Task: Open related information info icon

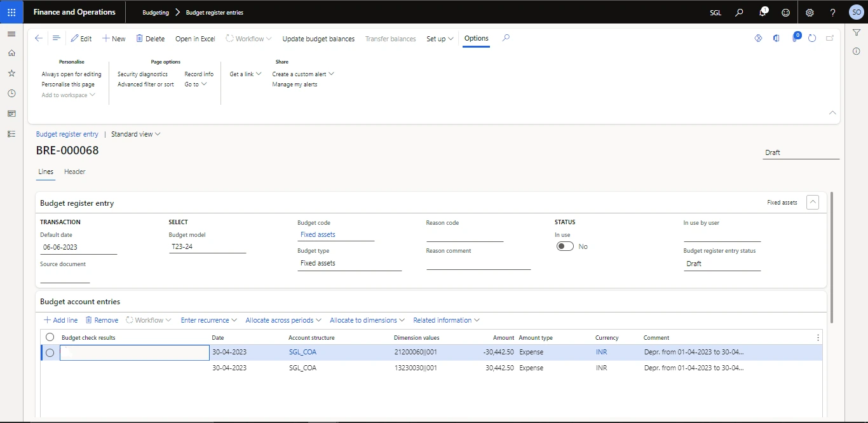Action: pyautogui.click(x=856, y=51)
